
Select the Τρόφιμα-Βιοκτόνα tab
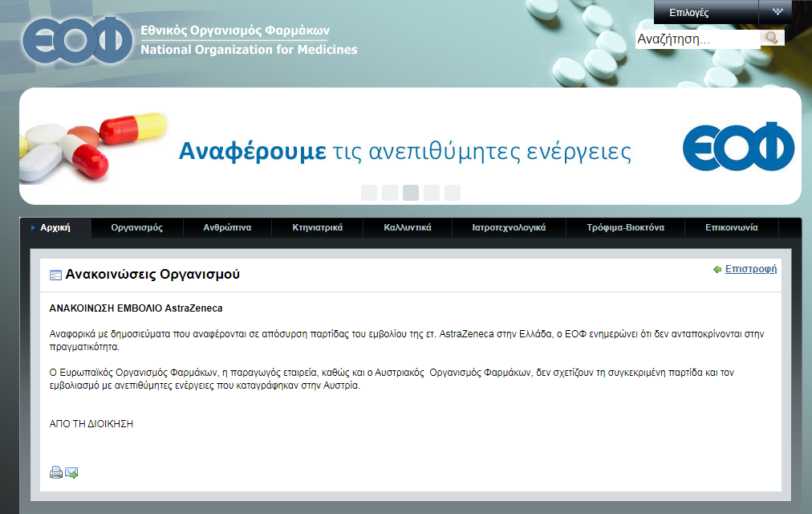[x=626, y=227]
